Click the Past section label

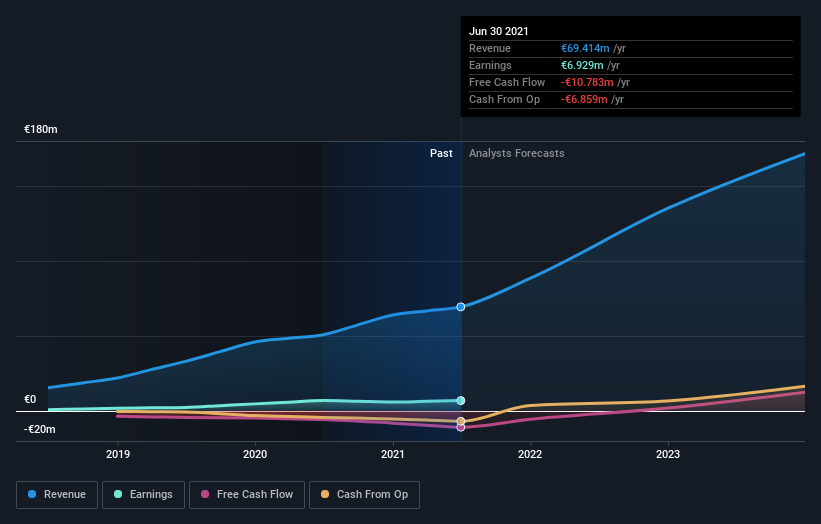pyautogui.click(x=441, y=153)
